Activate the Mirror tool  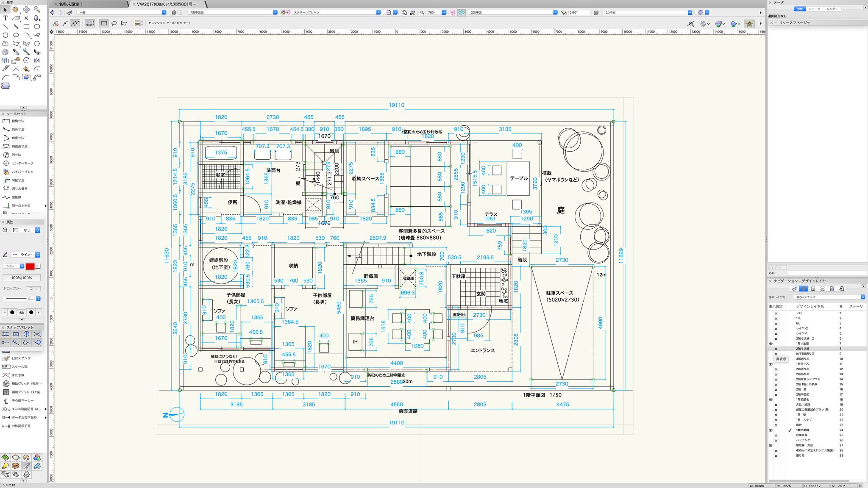(x=37, y=61)
